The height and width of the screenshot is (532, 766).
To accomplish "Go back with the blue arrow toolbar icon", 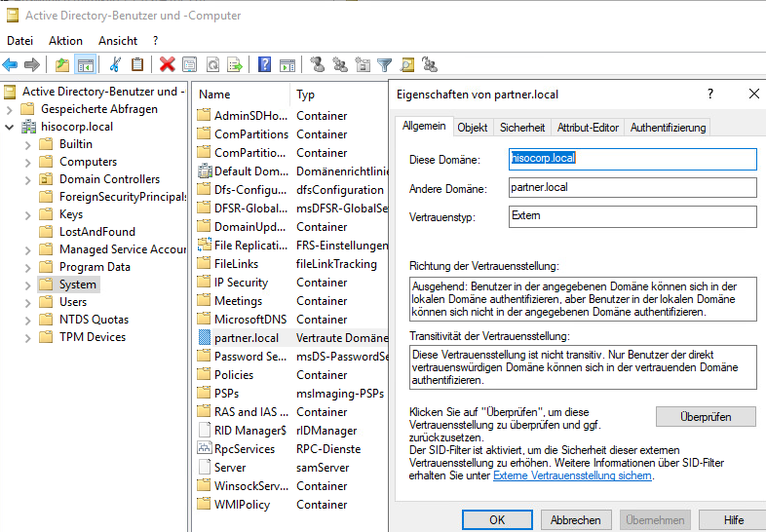I will [x=10, y=64].
